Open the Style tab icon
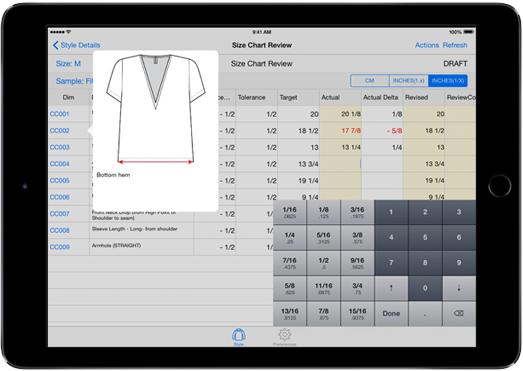 point(239,337)
